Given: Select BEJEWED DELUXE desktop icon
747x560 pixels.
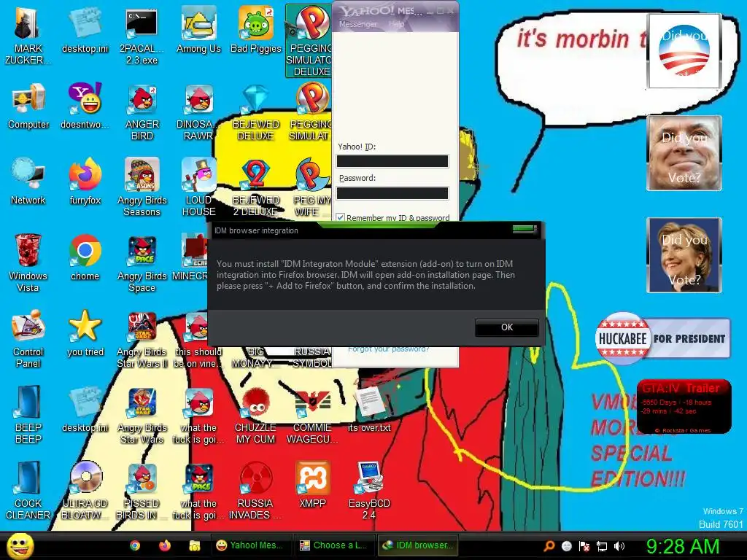Looking at the screenshot, I should point(255,113).
